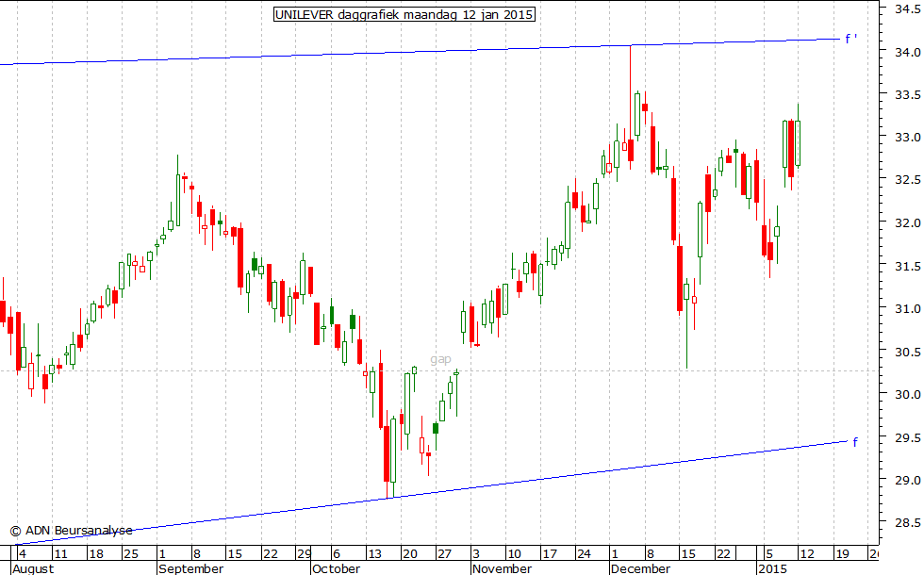
Task: Click the 34.0 price axis label
Action: click(x=907, y=53)
